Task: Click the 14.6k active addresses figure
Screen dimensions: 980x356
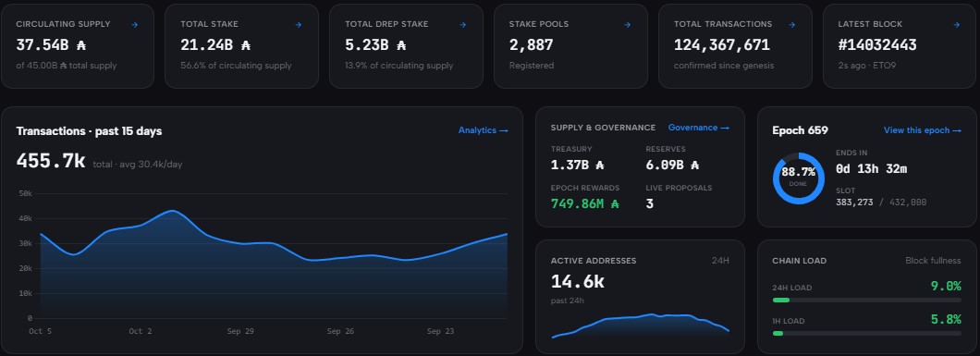Action: pos(578,282)
